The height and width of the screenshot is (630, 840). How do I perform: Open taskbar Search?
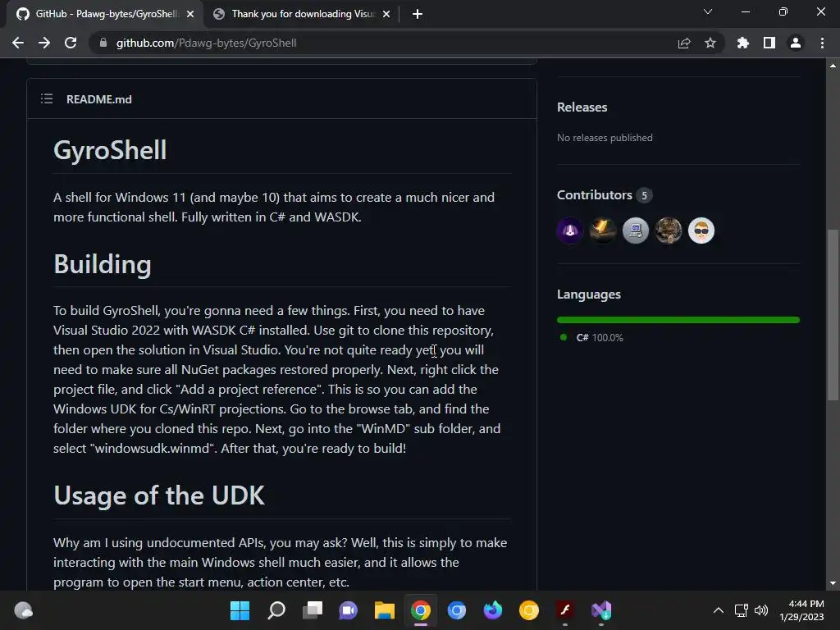pos(276,610)
